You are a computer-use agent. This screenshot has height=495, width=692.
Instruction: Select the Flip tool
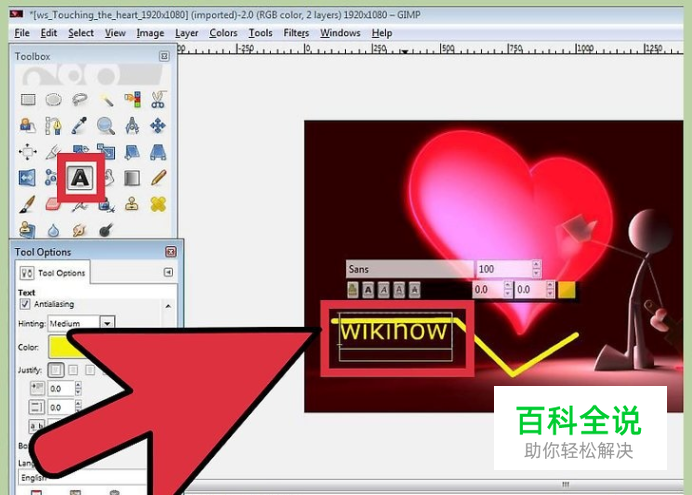pyautogui.click(x=28, y=178)
